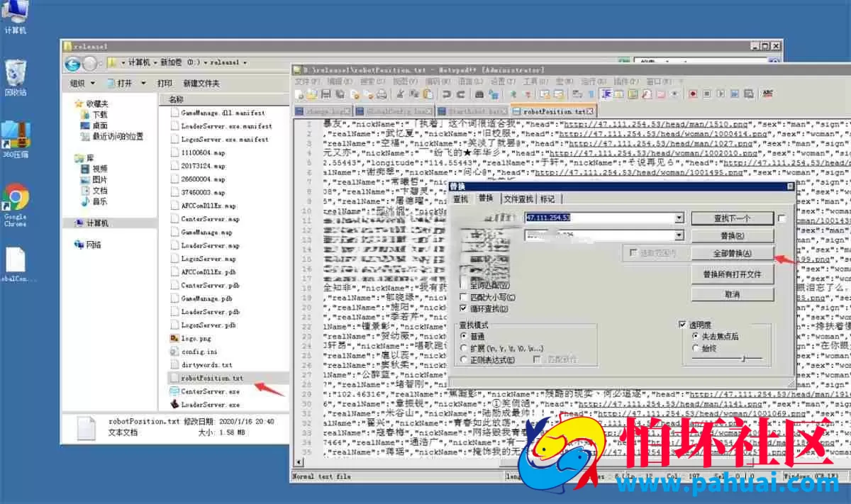
Task: Click the Print icon in Notepad++ toolbar
Action: point(382,94)
